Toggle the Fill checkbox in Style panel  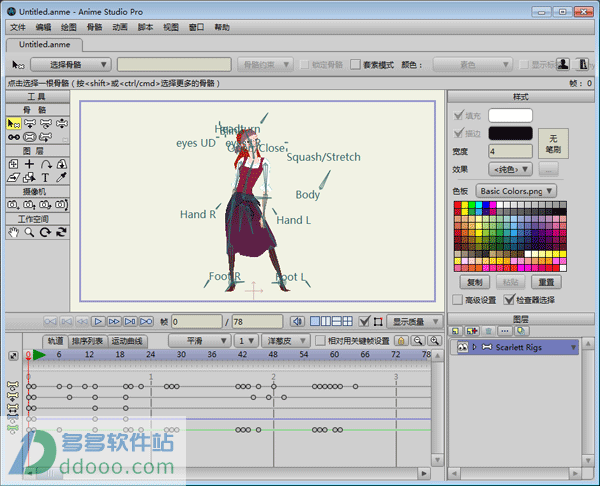[458, 115]
